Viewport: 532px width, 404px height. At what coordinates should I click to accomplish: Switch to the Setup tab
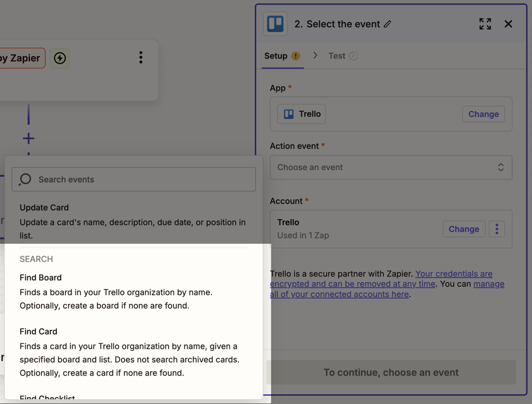pyautogui.click(x=282, y=56)
